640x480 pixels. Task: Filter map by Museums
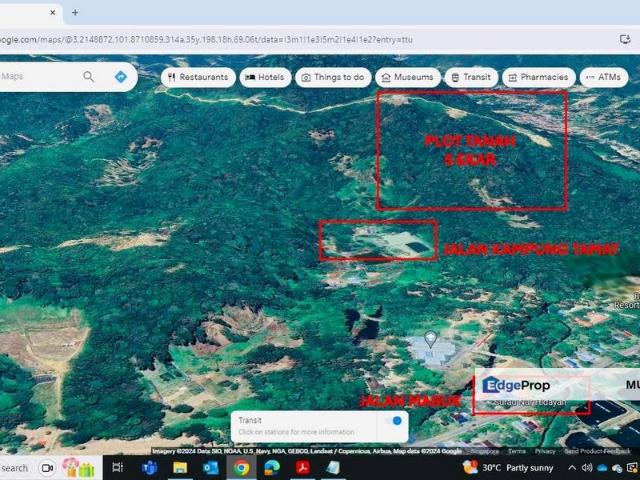coord(408,77)
